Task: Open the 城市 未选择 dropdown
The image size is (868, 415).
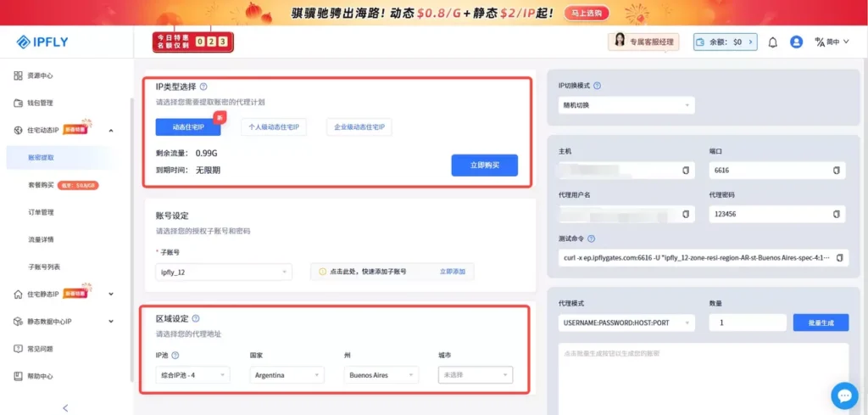Action: coord(476,375)
